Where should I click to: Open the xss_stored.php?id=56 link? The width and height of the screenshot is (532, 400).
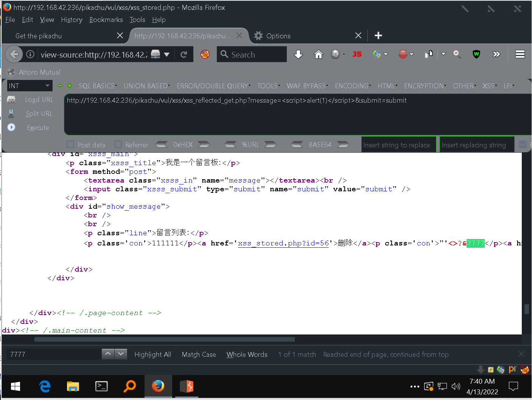click(x=283, y=243)
